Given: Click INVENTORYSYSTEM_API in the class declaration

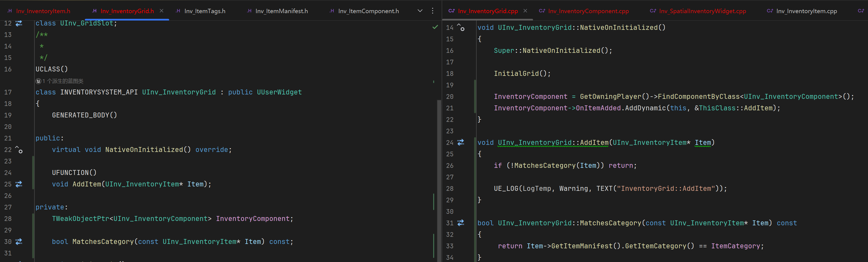Looking at the screenshot, I should pos(99,92).
